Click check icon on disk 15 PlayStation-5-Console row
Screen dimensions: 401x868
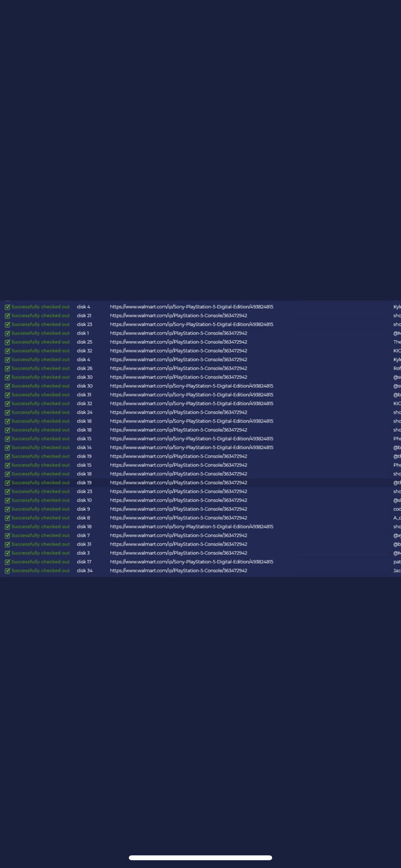pos(7,465)
